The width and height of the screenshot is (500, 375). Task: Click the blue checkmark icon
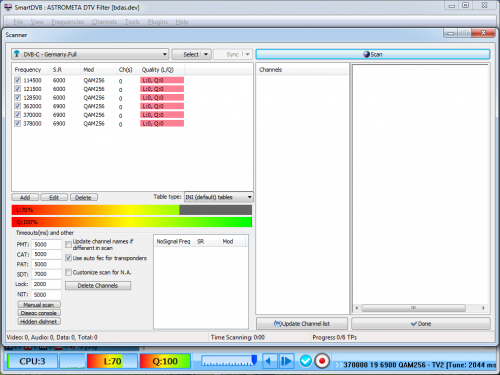point(305,361)
